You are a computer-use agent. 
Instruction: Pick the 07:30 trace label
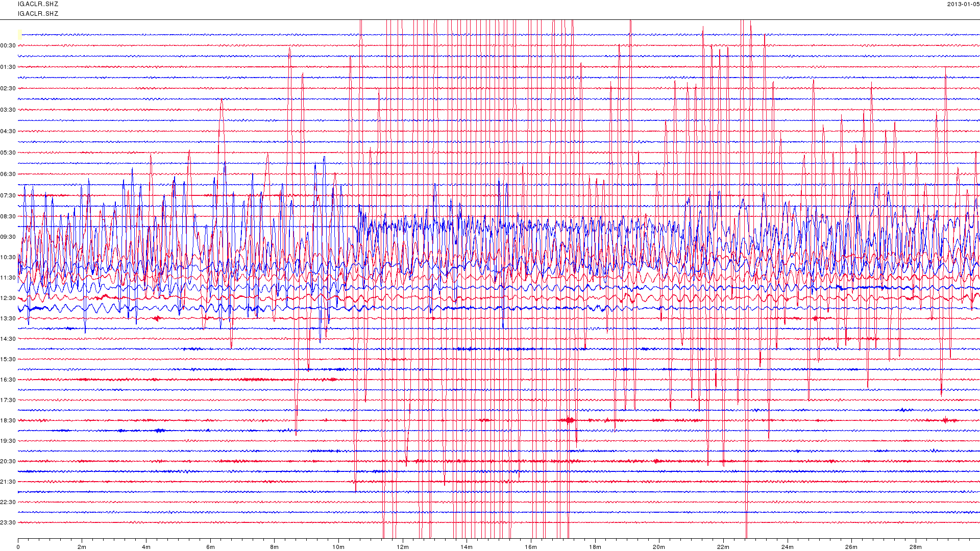8,196
